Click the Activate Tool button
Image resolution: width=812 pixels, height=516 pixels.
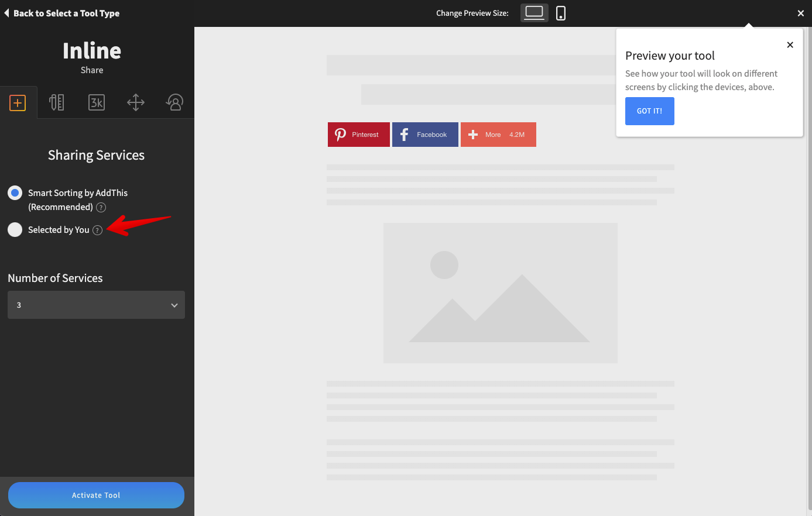coord(96,495)
